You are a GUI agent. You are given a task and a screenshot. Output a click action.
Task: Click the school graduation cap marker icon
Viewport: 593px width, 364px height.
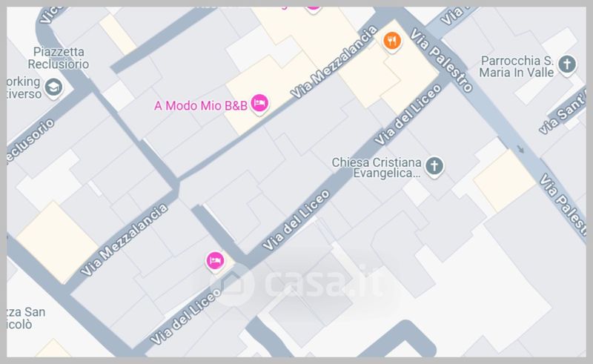[53, 88]
